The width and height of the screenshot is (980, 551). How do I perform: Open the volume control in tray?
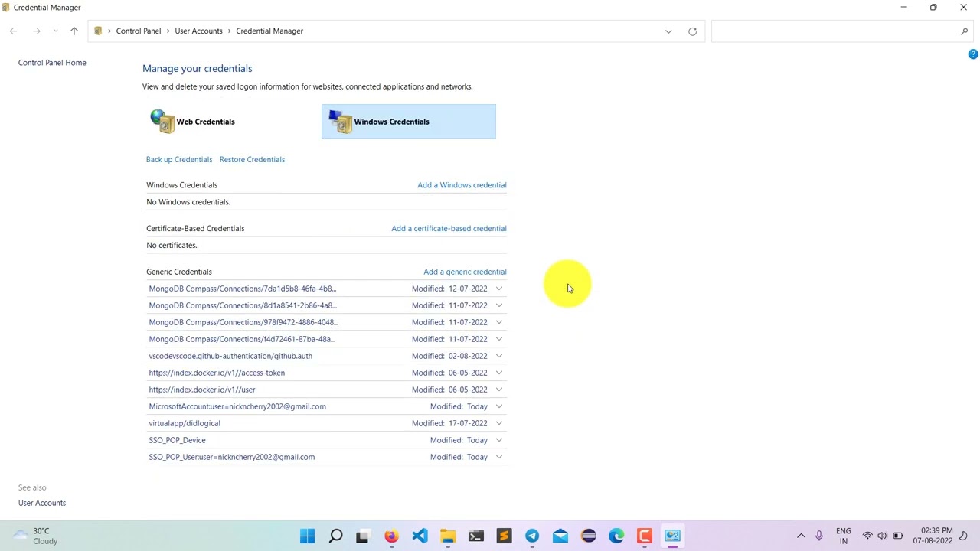click(x=882, y=536)
